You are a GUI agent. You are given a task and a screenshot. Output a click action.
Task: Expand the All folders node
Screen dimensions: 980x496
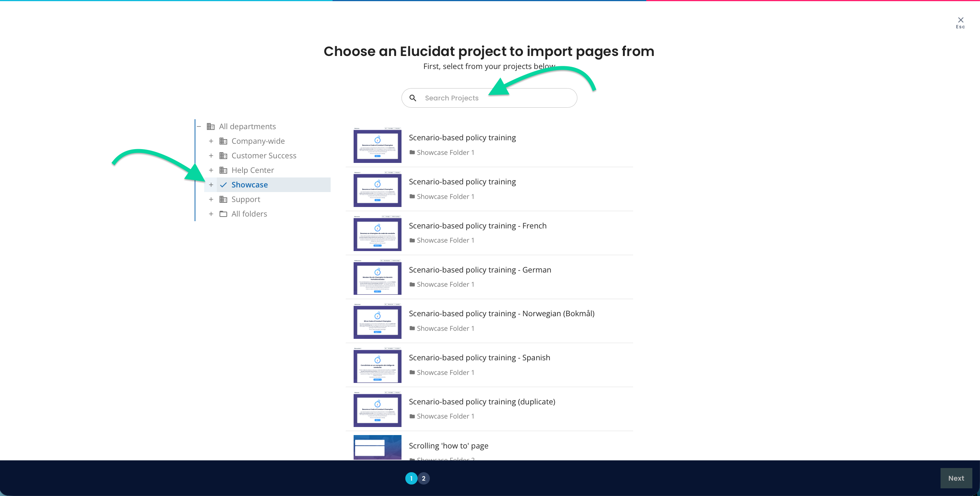click(211, 214)
